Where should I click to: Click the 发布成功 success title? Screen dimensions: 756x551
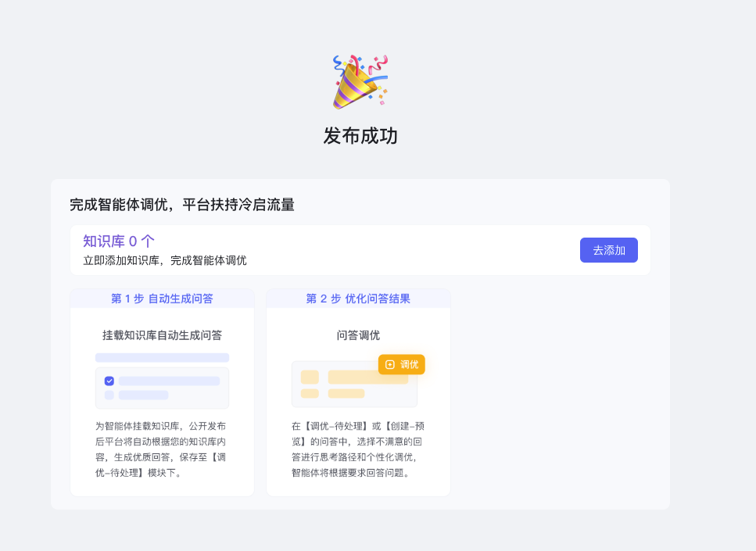point(360,136)
